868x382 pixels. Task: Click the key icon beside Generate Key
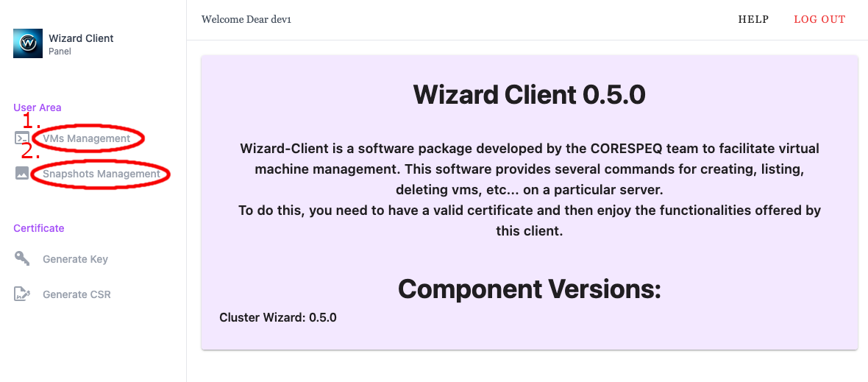22,259
